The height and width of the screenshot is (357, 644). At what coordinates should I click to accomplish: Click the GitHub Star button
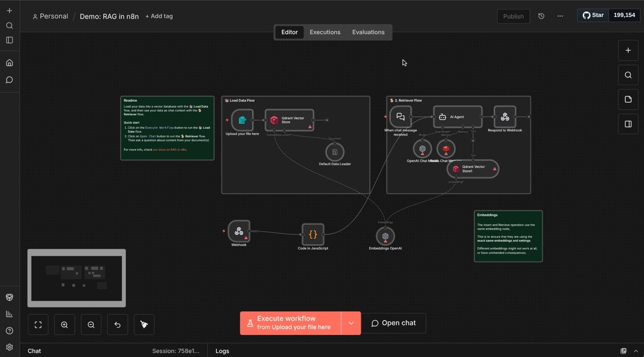pos(593,15)
